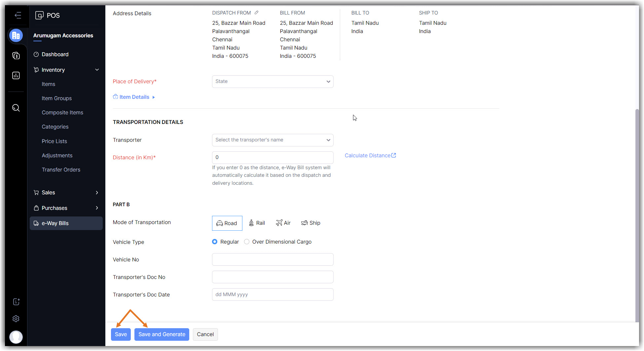Open Dashboard in the sidebar

pyautogui.click(x=55, y=55)
